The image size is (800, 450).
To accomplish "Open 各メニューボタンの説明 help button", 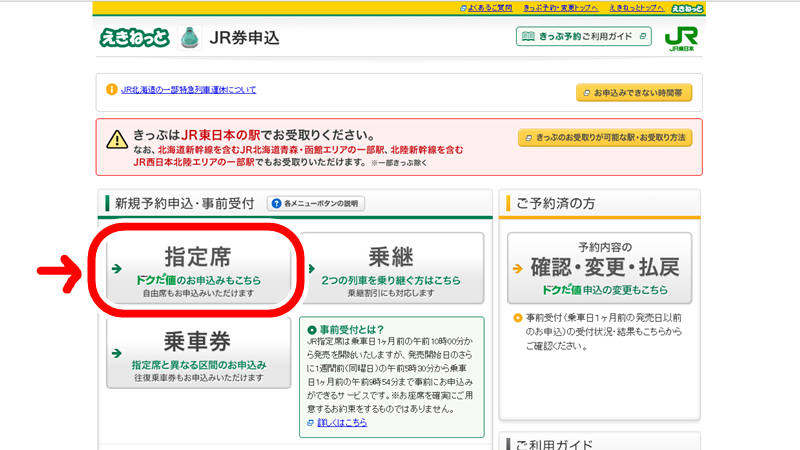I will pos(315,204).
